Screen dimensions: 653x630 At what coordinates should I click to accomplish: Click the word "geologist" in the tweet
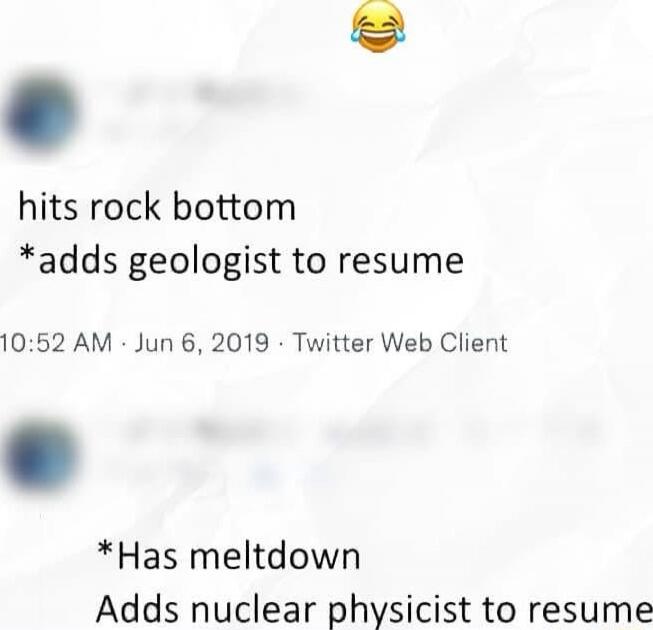(x=204, y=263)
